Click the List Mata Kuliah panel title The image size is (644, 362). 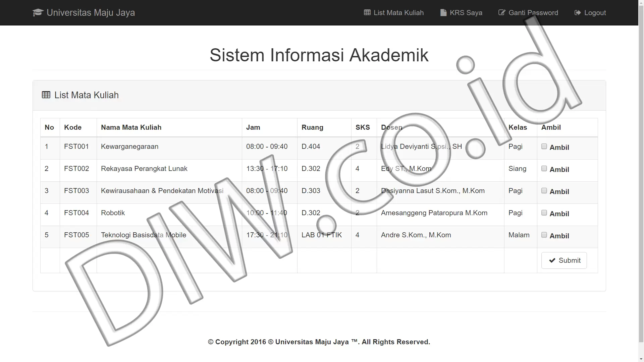tap(87, 95)
